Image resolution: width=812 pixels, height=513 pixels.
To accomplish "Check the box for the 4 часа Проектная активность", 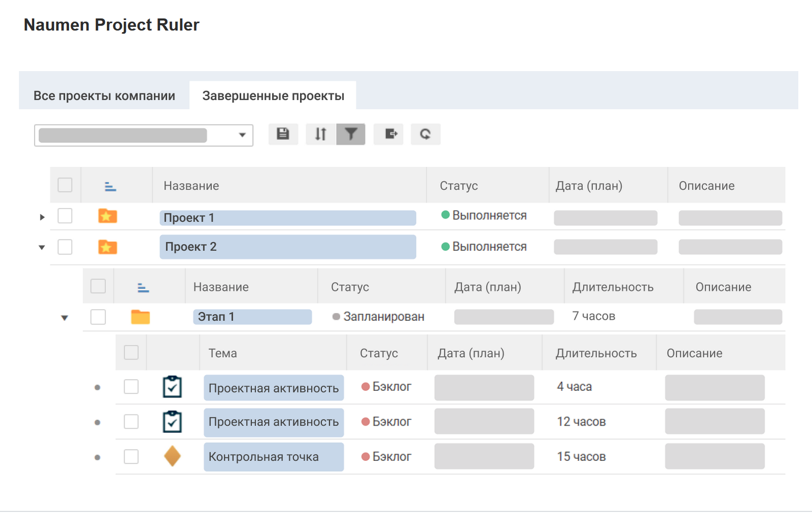I will (131, 387).
